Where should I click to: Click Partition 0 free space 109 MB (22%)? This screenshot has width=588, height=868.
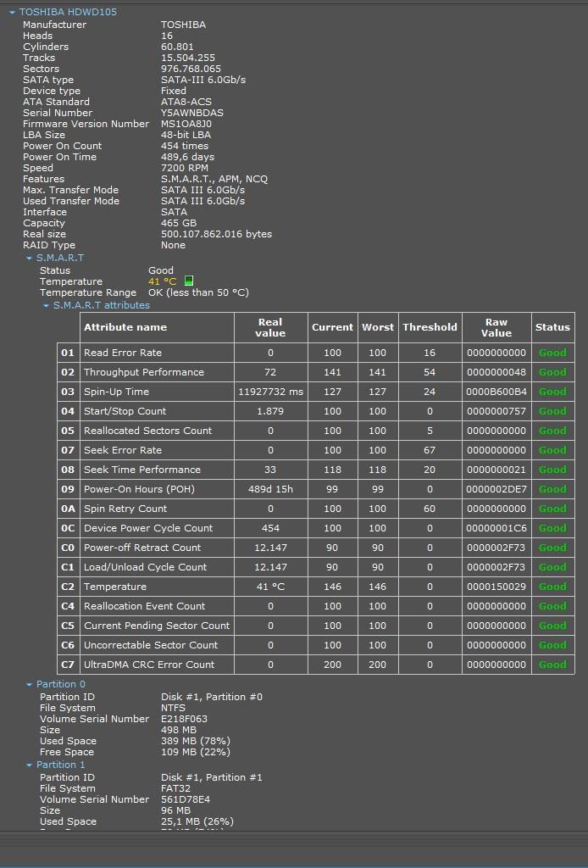195,752
